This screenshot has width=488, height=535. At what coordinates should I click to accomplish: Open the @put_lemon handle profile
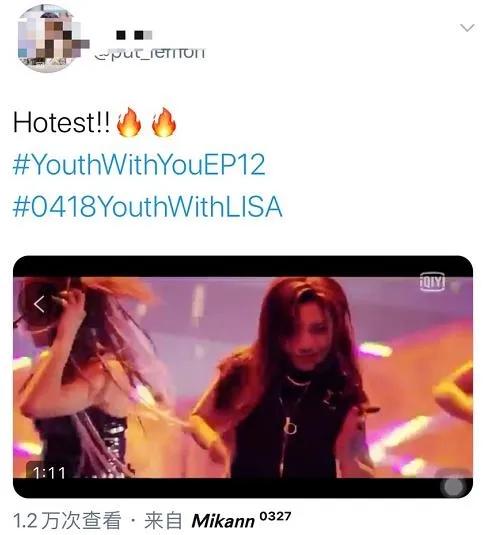149,54
